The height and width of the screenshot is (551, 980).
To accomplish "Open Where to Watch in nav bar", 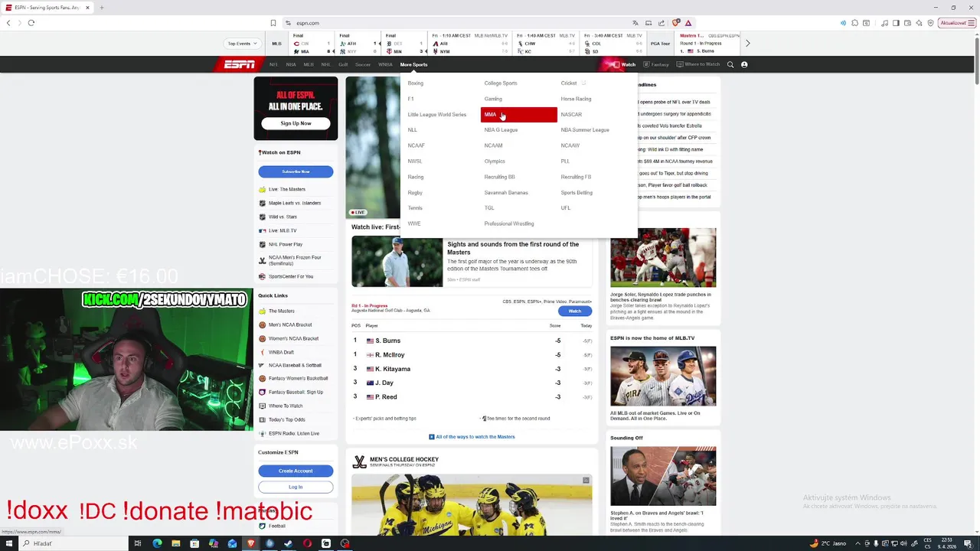I will pos(698,64).
